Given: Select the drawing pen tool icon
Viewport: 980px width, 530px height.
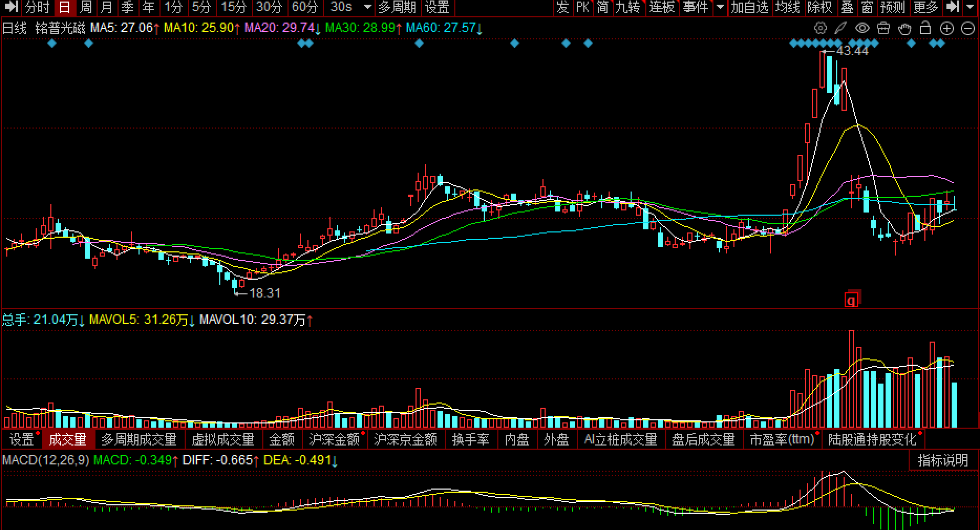Looking at the screenshot, I should (x=841, y=28).
